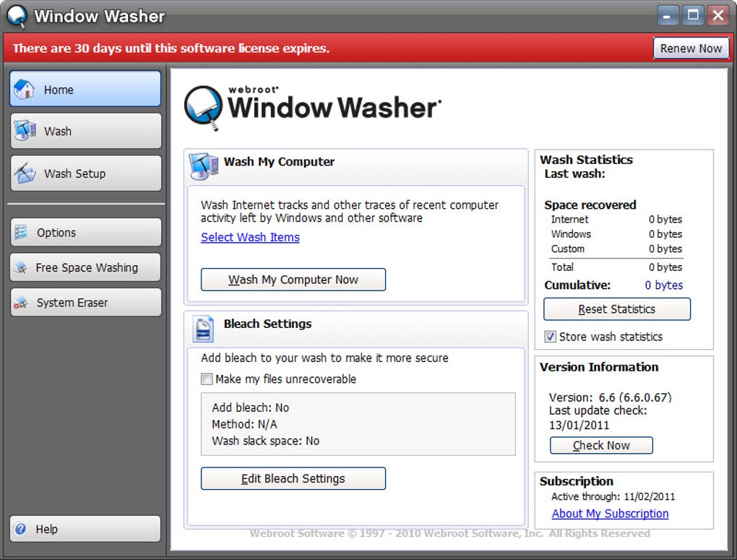Click the Method: N/A status line

[x=244, y=424]
